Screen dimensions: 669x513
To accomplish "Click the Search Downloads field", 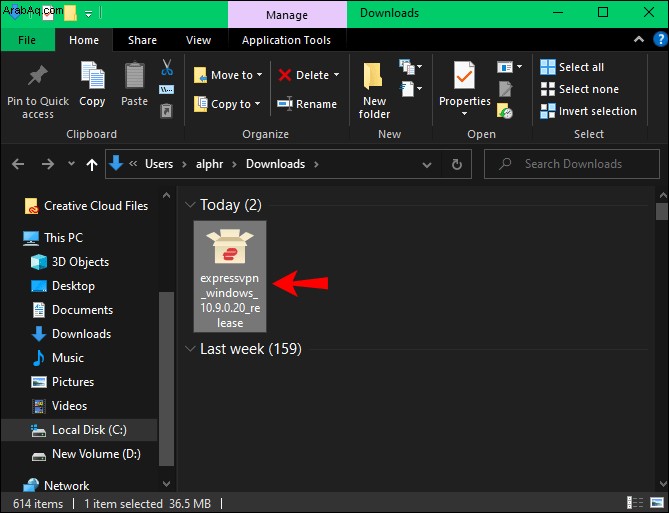I will (x=572, y=164).
